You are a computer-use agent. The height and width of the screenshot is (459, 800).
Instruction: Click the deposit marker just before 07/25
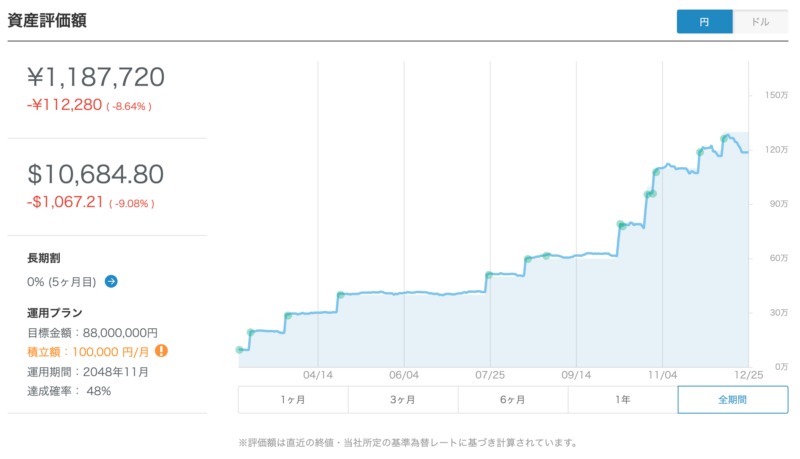pyautogui.click(x=489, y=275)
